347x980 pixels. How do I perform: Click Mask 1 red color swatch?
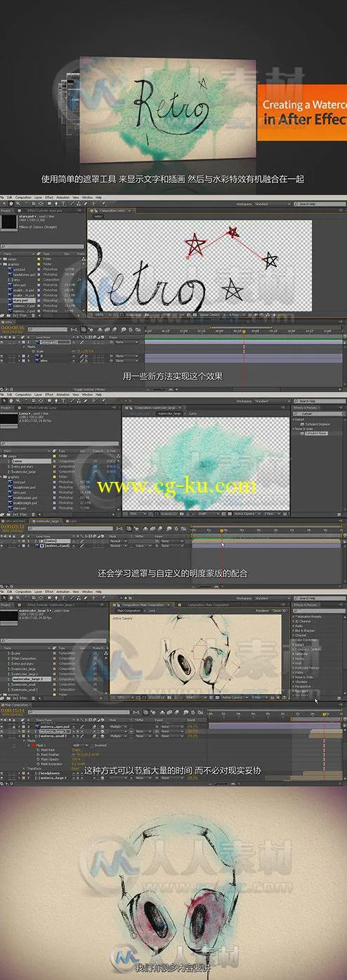tap(34, 746)
